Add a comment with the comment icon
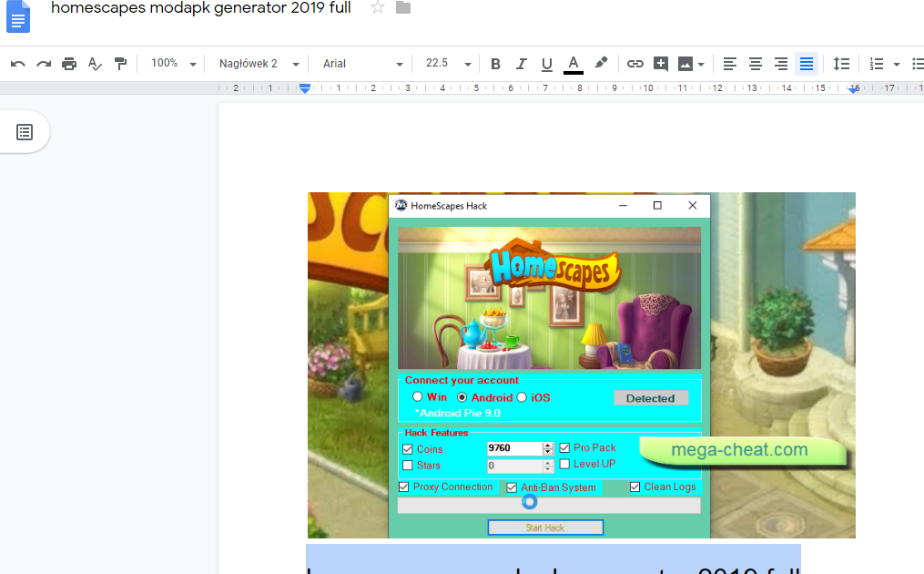Viewport: 924px width, 574px height. 661,64
